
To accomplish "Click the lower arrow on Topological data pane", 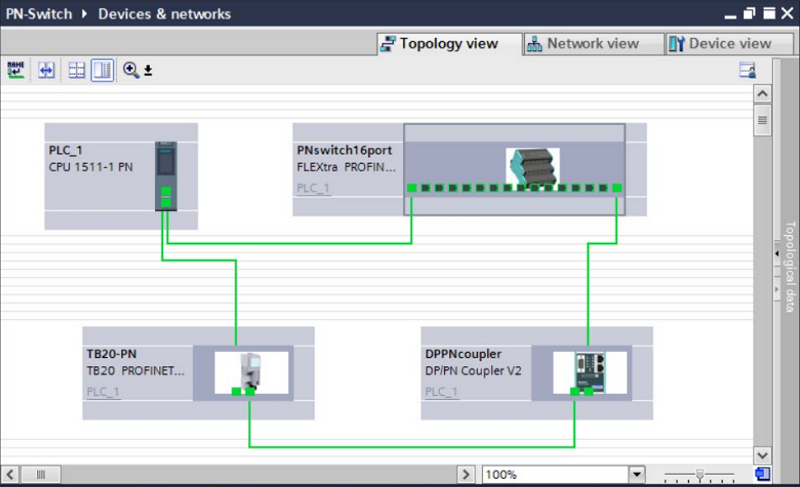I will click(x=777, y=290).
